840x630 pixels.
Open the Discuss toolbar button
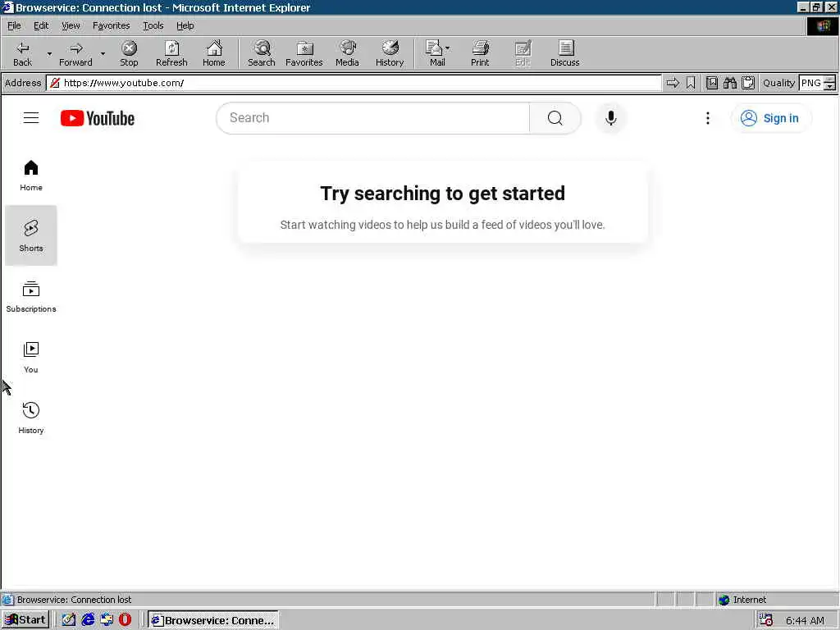pos(565,53)
